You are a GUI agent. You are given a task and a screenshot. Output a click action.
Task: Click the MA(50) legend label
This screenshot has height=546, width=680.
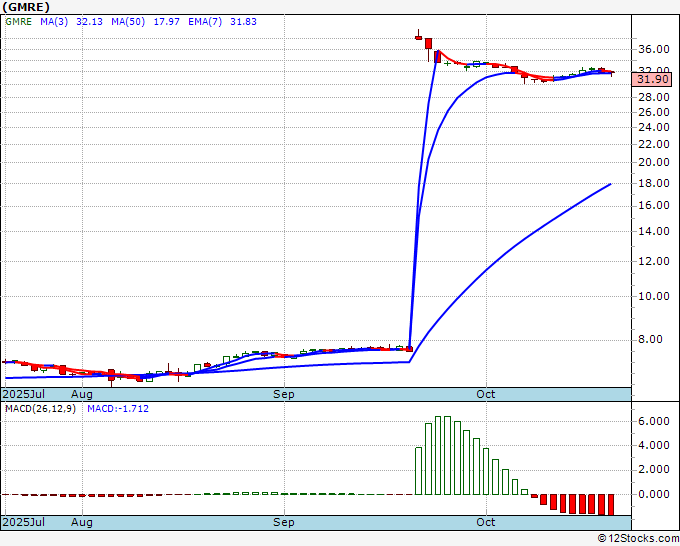(x=128, y=22)
